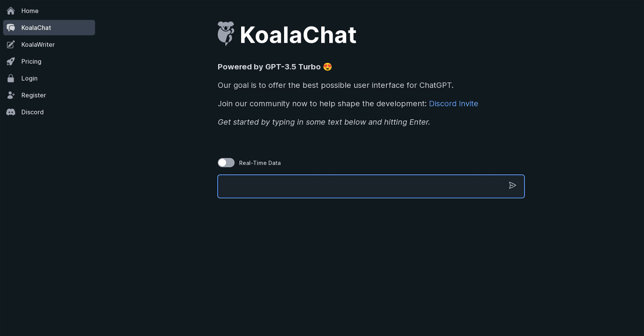This screenshot has width=644, height=336.
Task: Select the Register add-user icon
Action: (x=10, y=95)
